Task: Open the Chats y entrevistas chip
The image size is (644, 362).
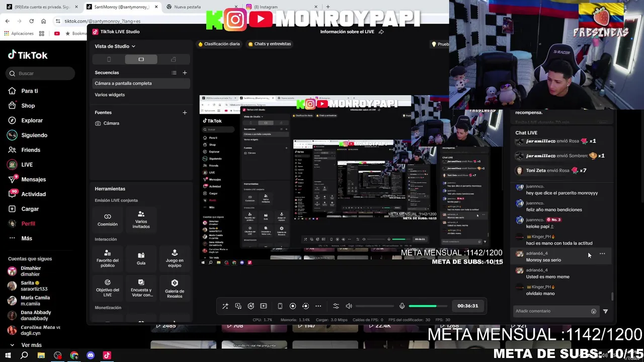Action: (270, 44)
